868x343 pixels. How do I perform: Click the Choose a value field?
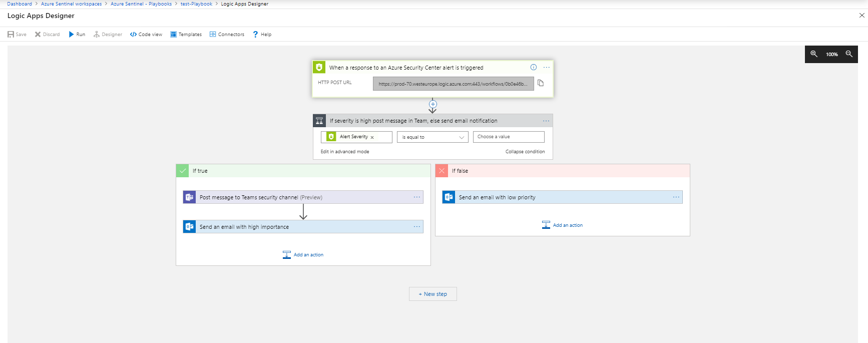click(509, 137)
